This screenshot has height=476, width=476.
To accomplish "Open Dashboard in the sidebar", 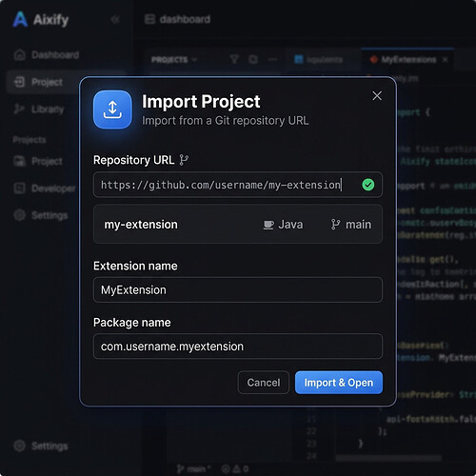I will (x=47, y=55).
